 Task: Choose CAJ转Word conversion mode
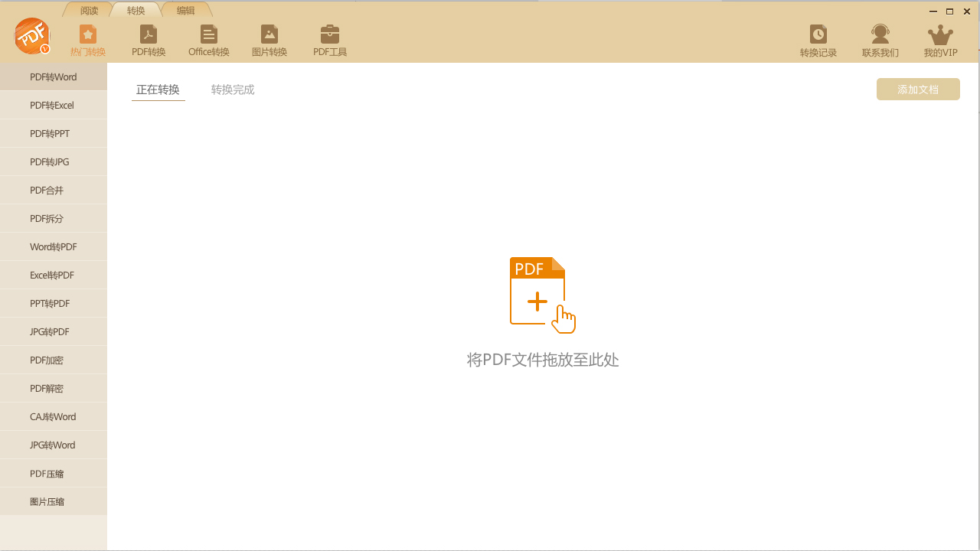[52, 416]
